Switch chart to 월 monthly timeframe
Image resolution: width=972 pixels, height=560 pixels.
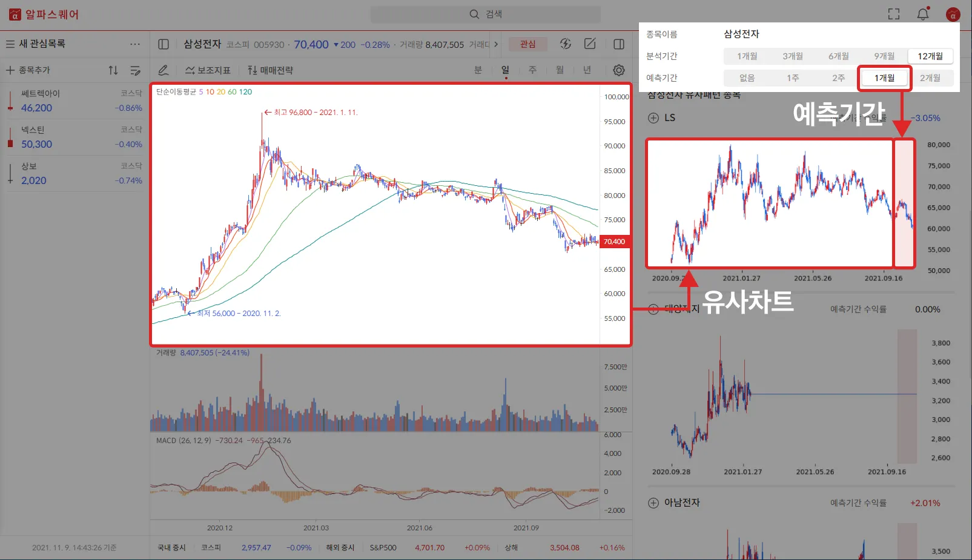(560, 70)
